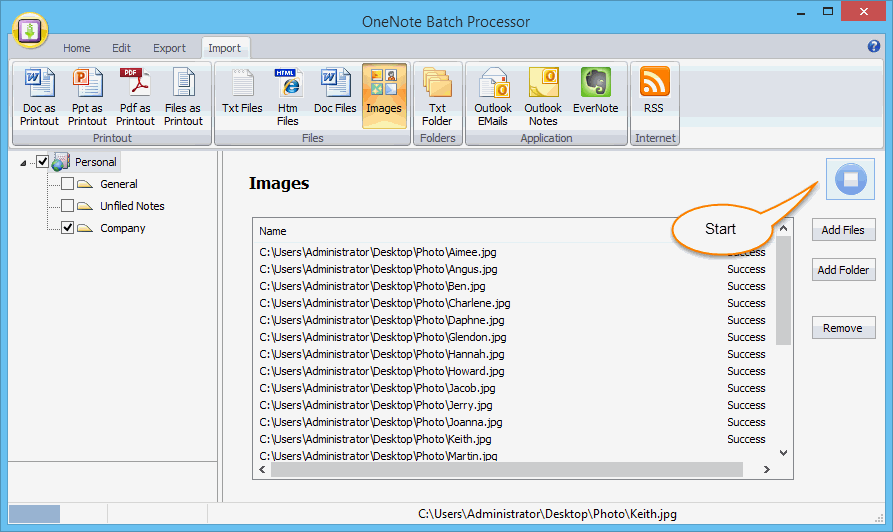Open RSS import
Viewport: 893px width, 532px height.
point(654,91)
